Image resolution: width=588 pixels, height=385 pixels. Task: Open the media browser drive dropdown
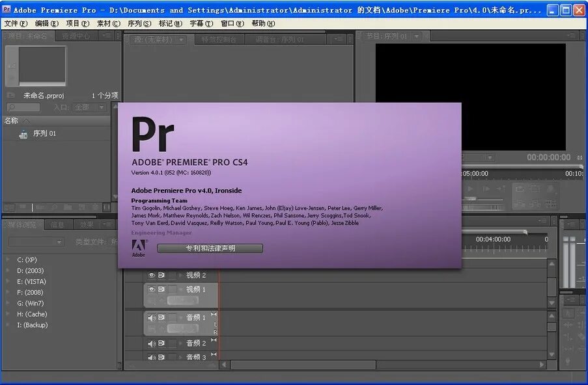click(x=36, y=242)
